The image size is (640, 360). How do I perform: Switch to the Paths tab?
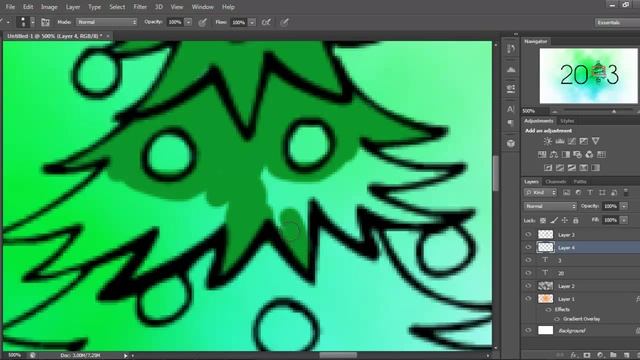pos(580,182)
